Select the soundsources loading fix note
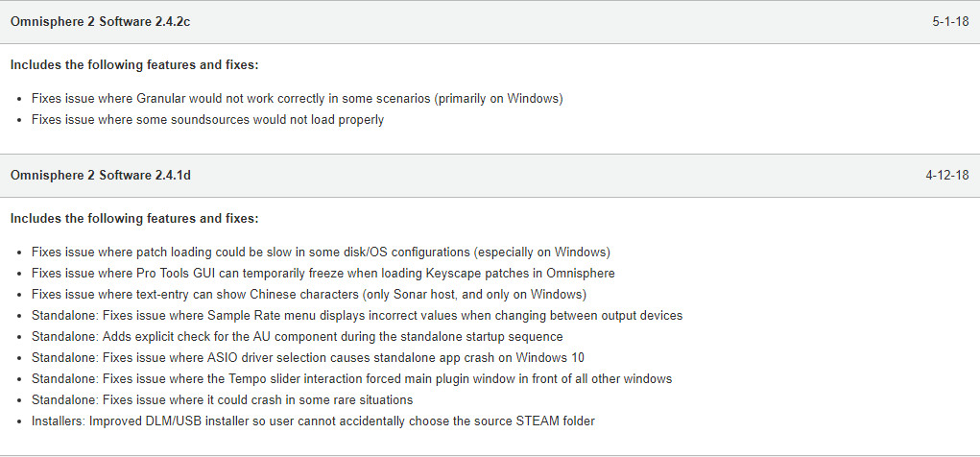Image resolution: width=980 pixels, height=457 pixels. pyautogui.click(x=207, y=120)
